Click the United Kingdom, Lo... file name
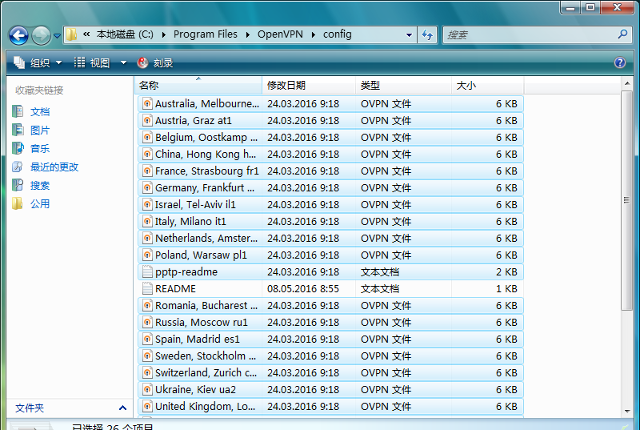 coord(205,406)
